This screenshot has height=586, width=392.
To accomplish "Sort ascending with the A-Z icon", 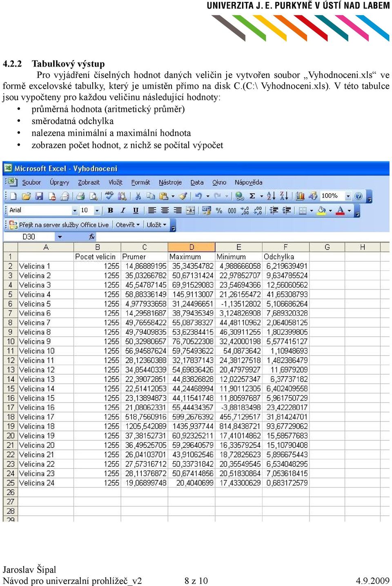I will 271,196.
